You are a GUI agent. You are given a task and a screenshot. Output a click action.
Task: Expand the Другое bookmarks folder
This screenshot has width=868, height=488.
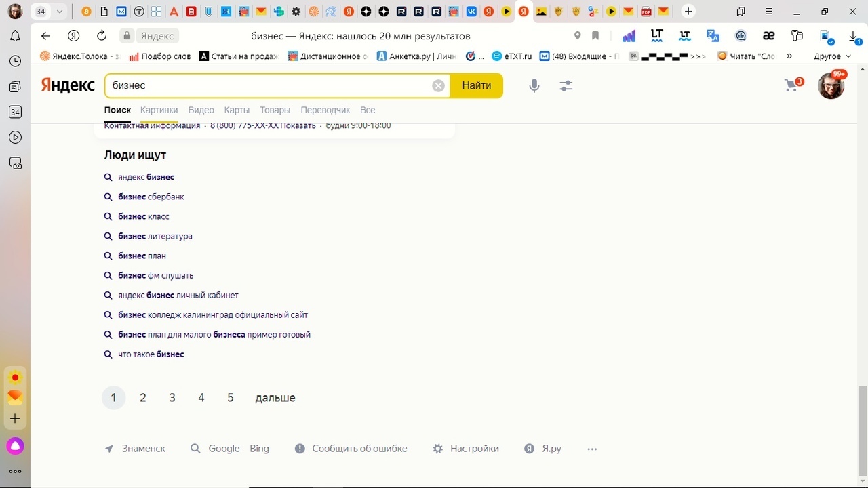[832, 56]
